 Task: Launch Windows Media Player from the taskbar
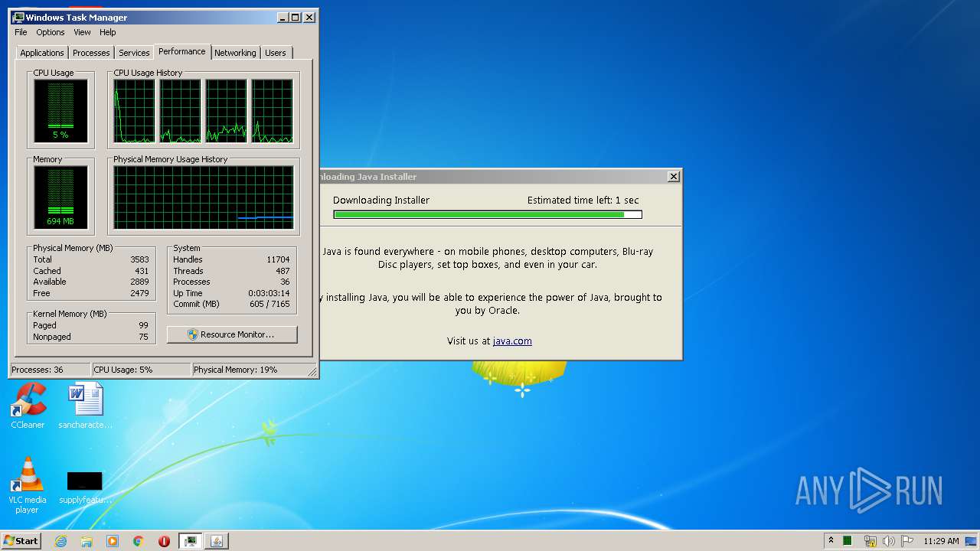coord(113,541)
